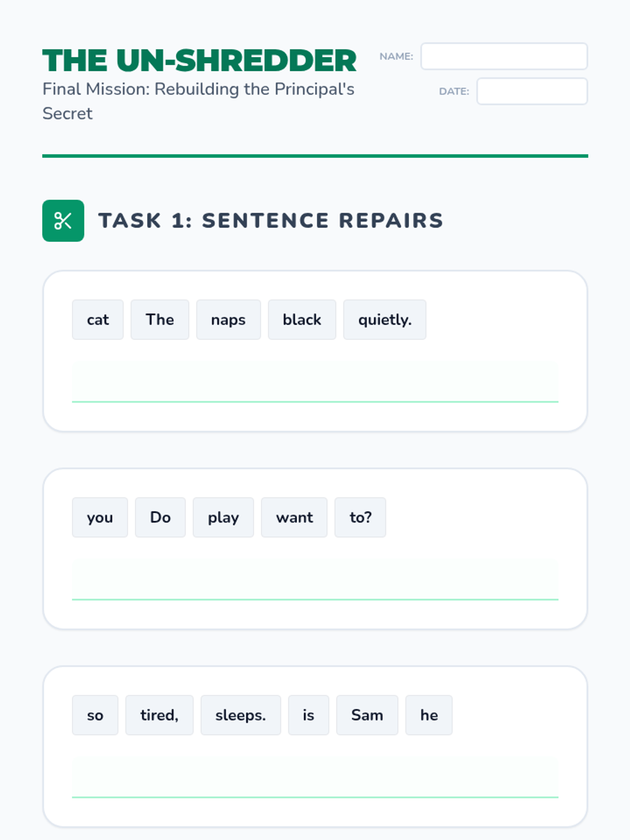Click the second sentence answer line
This screenshot has width=630, height=840.
coord(315,579)
